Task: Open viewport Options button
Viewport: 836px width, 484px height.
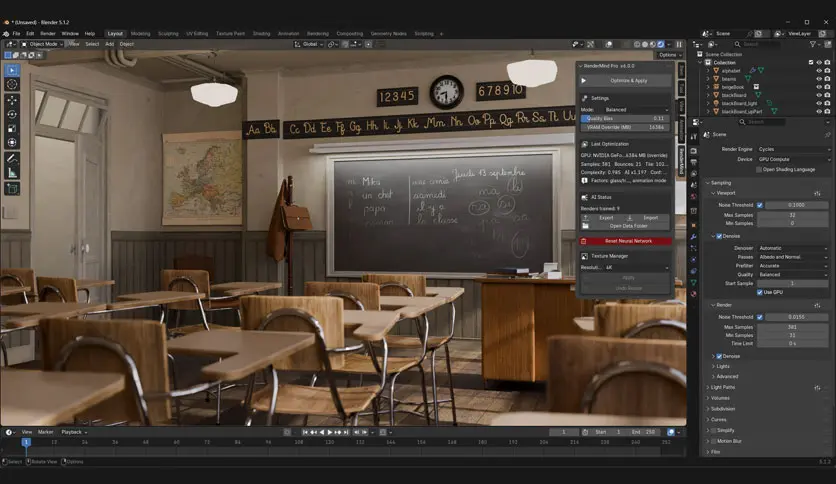Action: [x=670, y=55]
